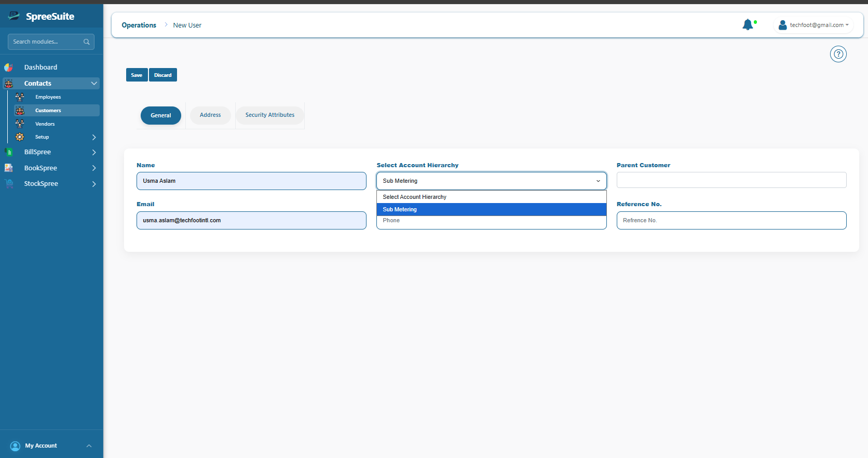This screenshot has height=458, width=868.
Task: Click the My Account avatar icon
Action: click(15, 446)
